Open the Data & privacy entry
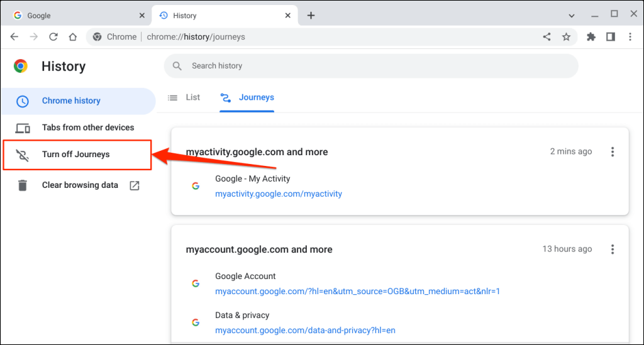This screenshot has height=345, width=644. click(x=242, y=315)
